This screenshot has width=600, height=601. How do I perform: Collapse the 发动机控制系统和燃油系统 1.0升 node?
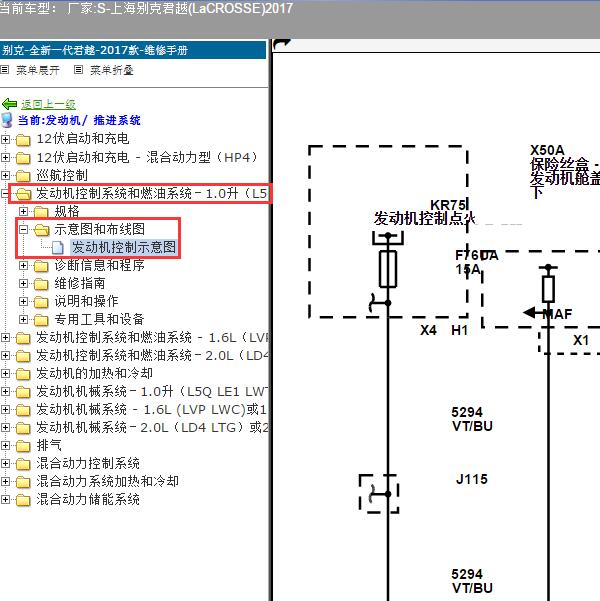click(x=5, y=193)
